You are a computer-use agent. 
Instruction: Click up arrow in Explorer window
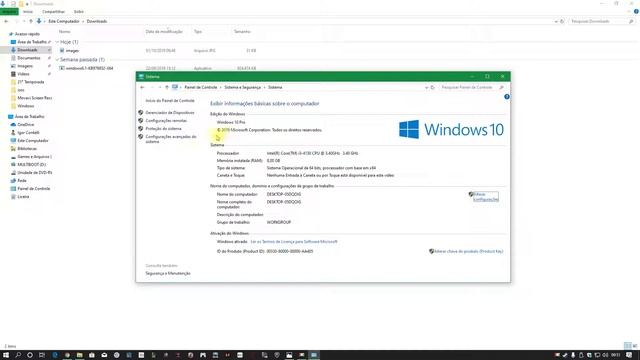click(31, 21)
